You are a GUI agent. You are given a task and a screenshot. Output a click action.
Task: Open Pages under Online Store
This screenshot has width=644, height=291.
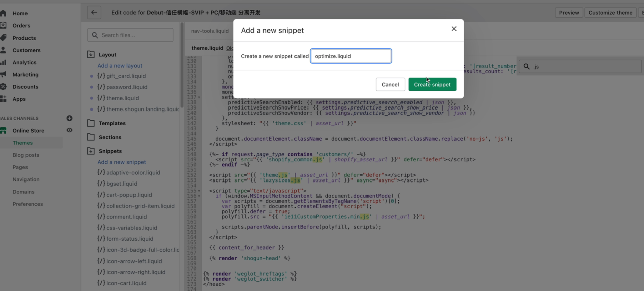pyautogui.click(x=20, y=167)
